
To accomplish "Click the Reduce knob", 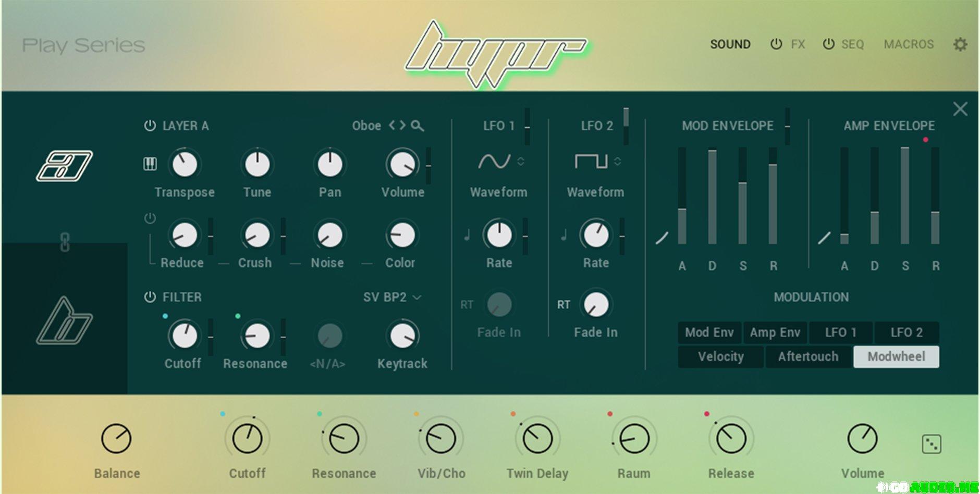I will [185, 235].
